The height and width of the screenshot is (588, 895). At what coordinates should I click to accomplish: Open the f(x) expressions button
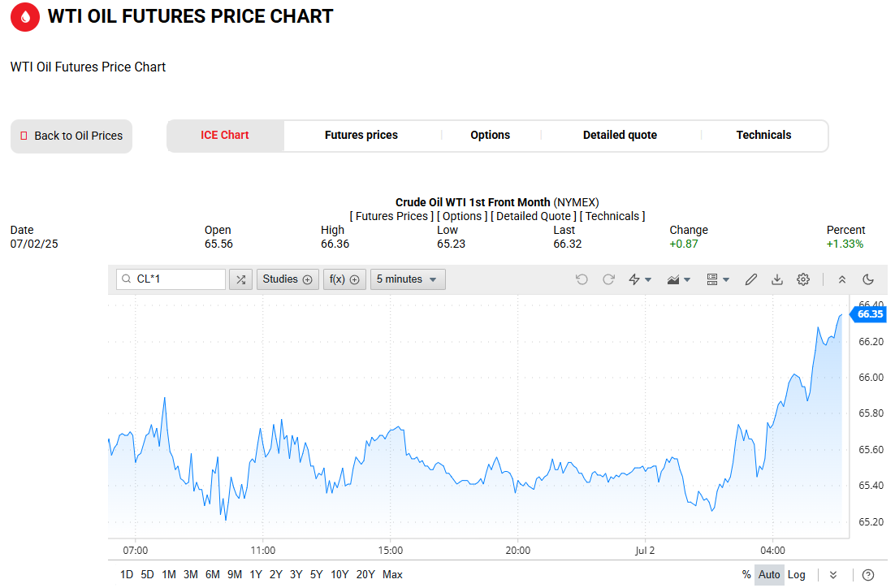tap(344, 279)
